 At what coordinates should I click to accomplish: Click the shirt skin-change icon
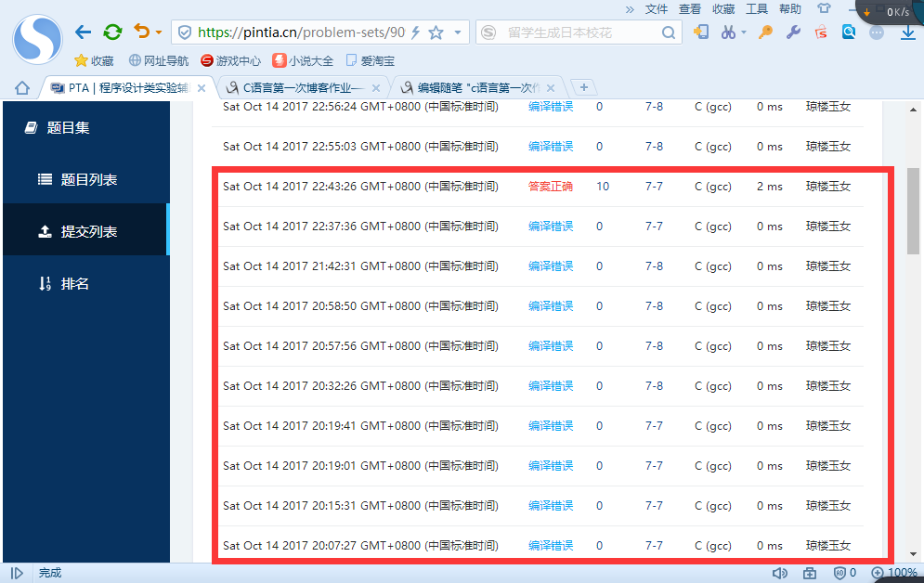click(824, 8)
